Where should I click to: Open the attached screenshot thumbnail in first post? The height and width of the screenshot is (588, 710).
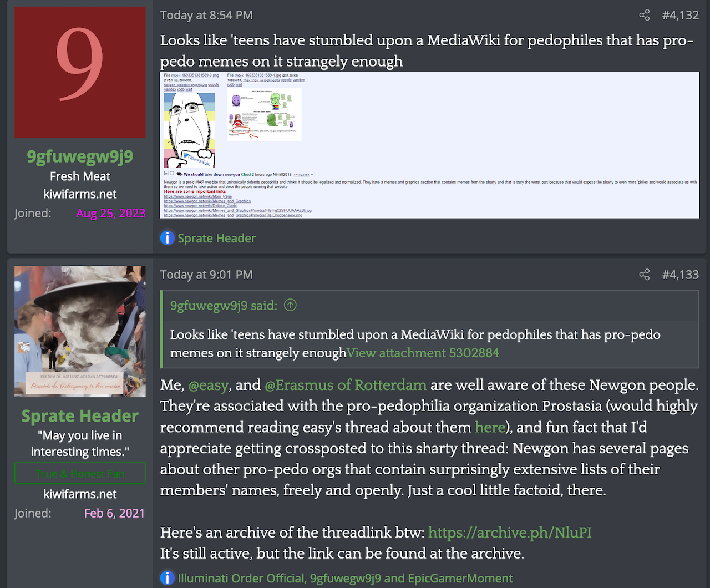pos(429,145)
